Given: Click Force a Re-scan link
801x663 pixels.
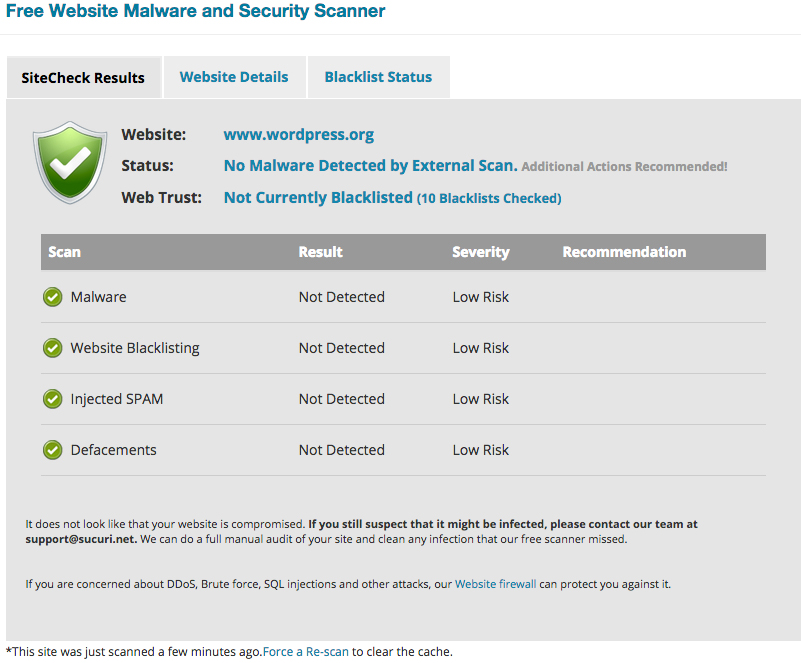Looking at the screenshot, I should (305, 652).
